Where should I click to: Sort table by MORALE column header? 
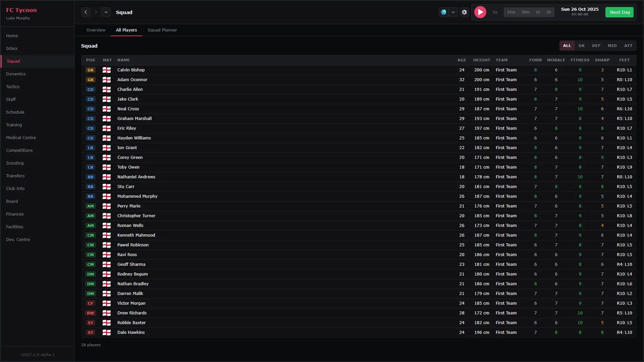point(556,60)
